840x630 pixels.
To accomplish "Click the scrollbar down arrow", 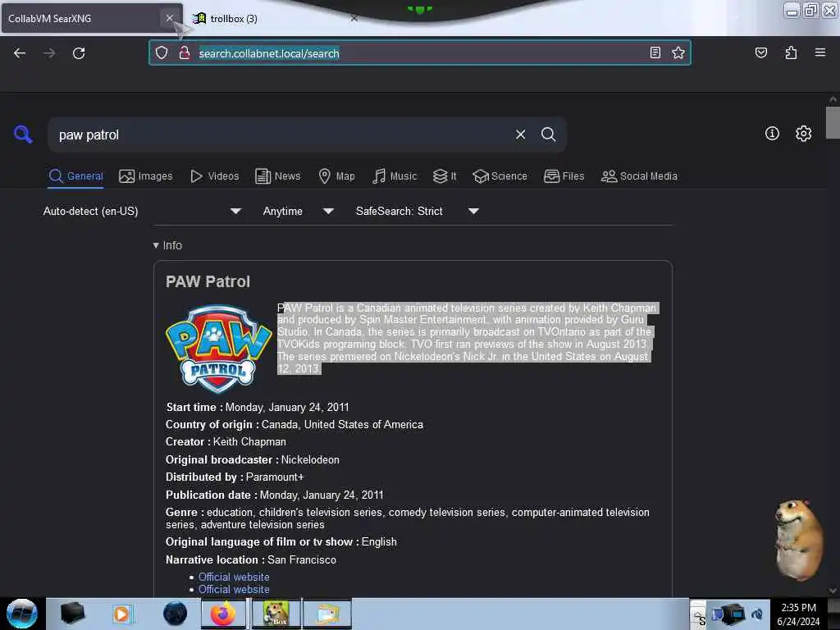I will click(x=833, y=591).
